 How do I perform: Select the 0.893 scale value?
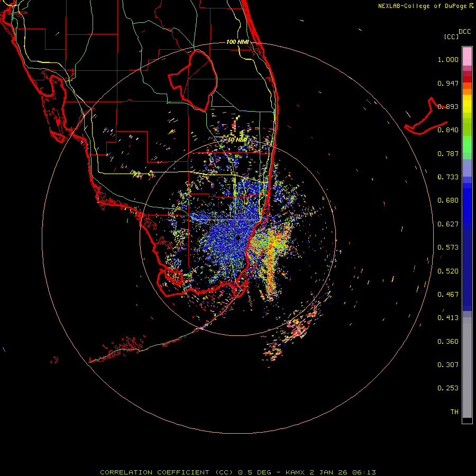click(448, 106)
